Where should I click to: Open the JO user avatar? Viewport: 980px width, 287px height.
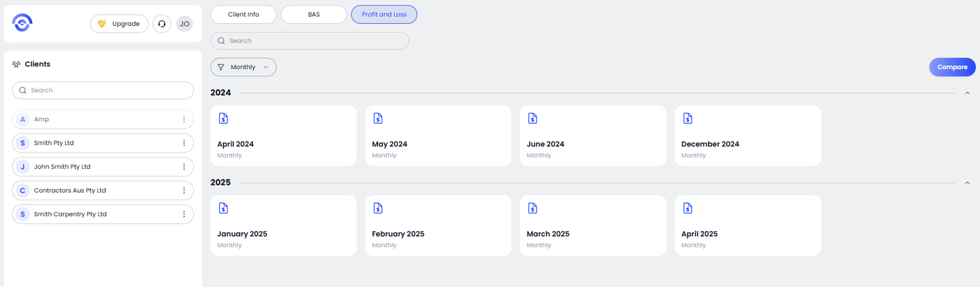coord(185,24)
